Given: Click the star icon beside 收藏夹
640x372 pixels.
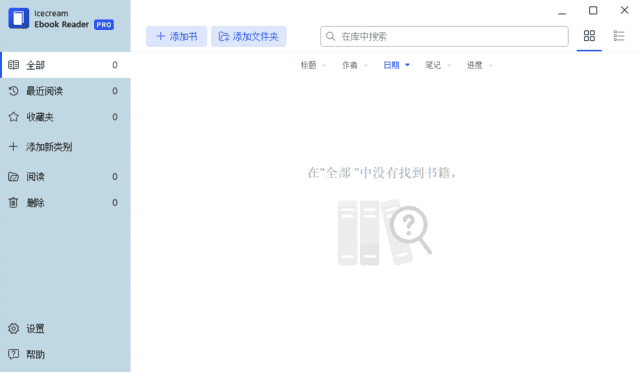Looking at the screenshot, I should [13, 117].
